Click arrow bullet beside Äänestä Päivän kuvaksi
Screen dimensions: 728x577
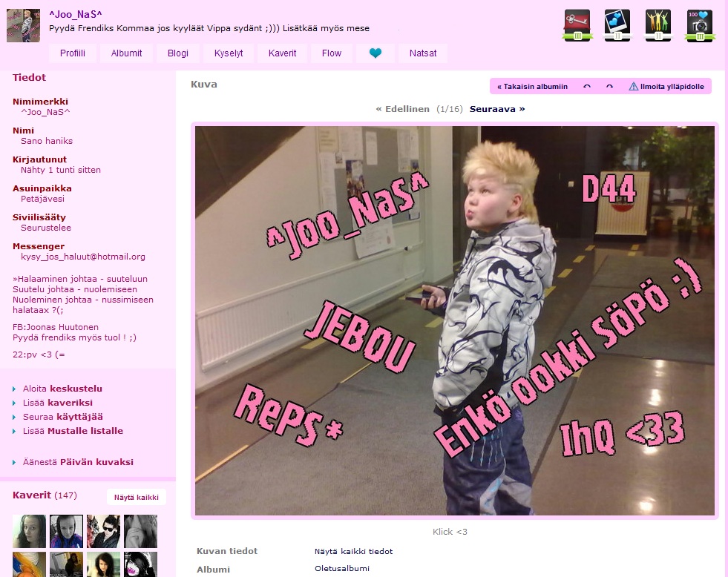14,463
